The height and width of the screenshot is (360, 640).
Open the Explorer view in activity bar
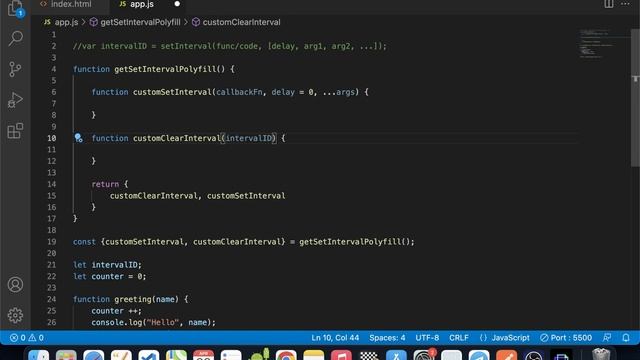click(x=15, y=8)
